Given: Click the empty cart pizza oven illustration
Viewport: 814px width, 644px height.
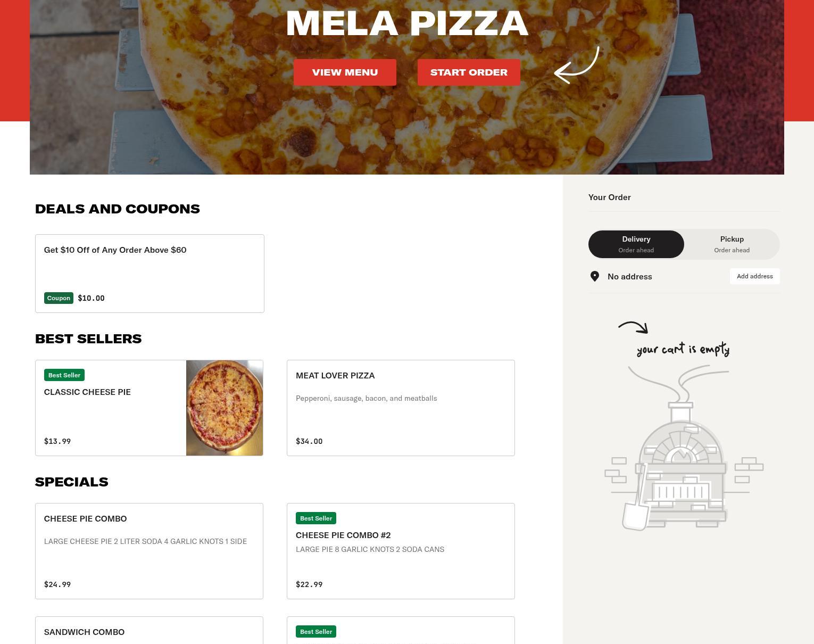Looking at the screenshot, I should click(x=684, y=448).
